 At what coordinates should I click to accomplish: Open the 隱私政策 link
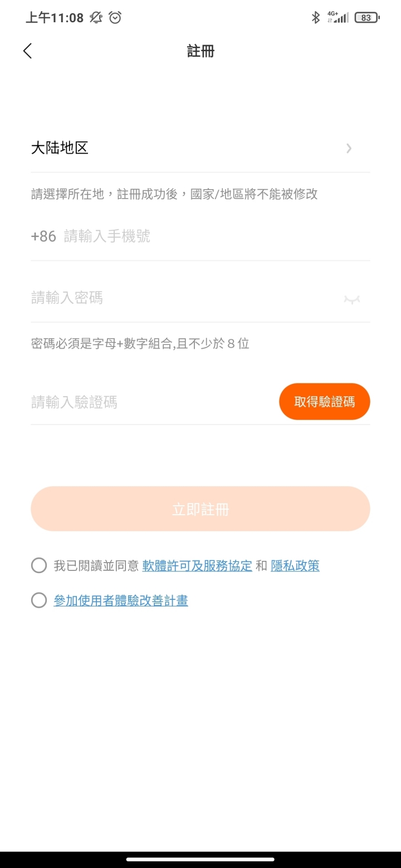tap(295, 566)
